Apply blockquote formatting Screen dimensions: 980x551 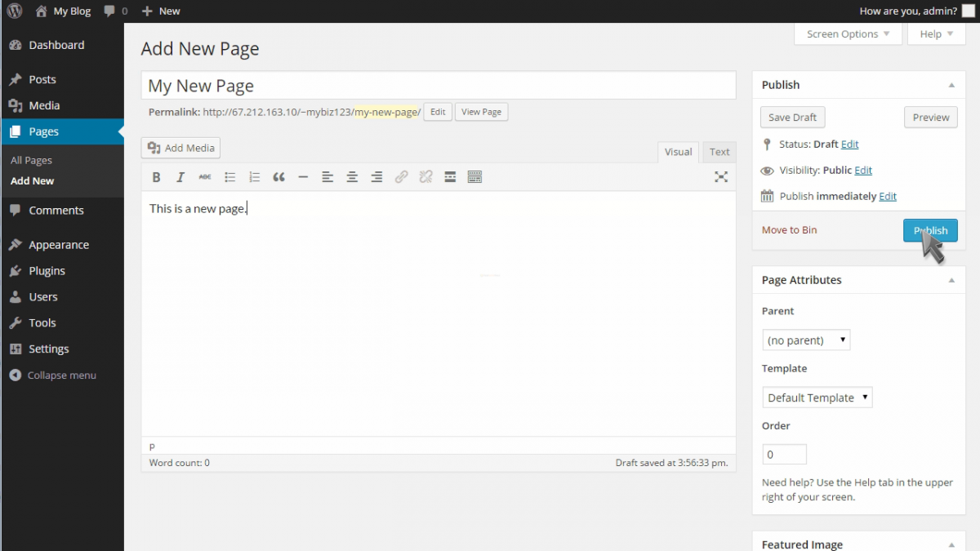point(278,176)
